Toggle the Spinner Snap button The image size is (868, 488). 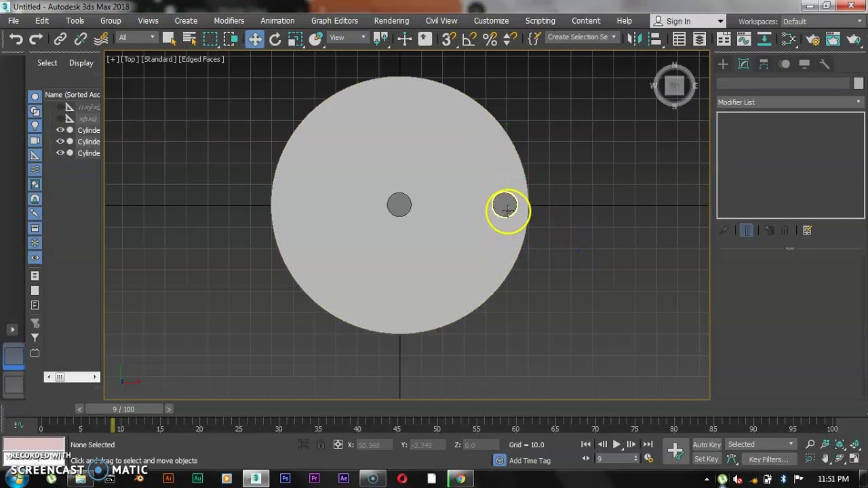pos(510,39)
